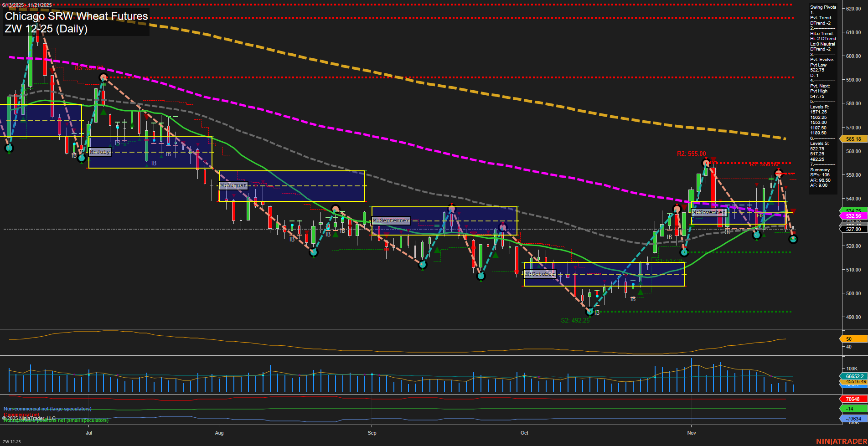This screenshot has height=446, width=868.
Task: Click the Chicago SRW Wheat Futures title
Action: [76, 16]
